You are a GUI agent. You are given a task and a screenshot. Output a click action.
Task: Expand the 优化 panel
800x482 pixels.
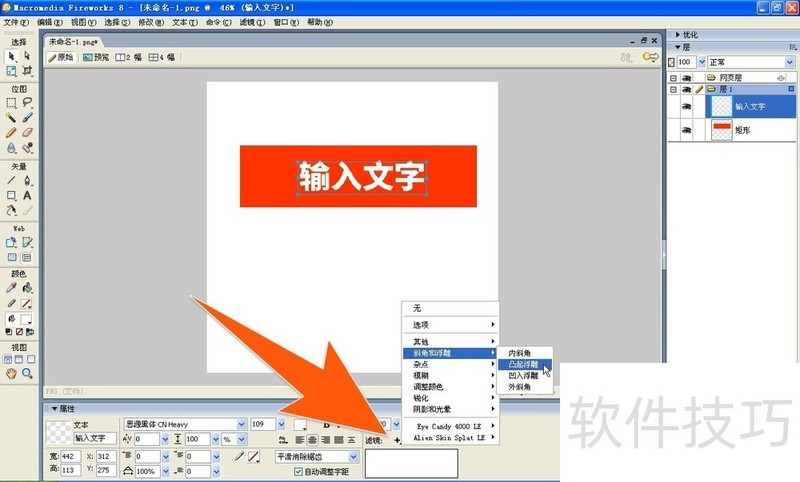[678, 35]
